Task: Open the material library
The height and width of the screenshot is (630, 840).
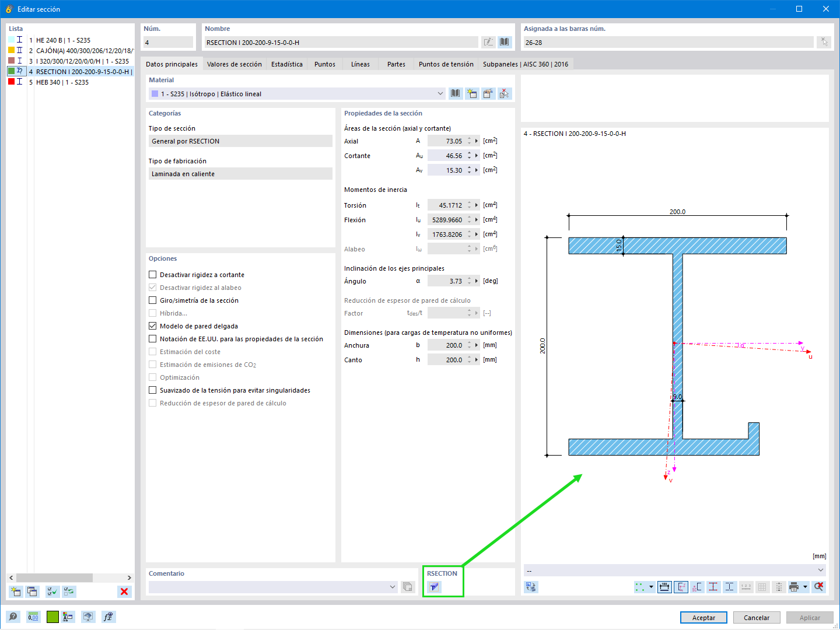Action: 455,93
